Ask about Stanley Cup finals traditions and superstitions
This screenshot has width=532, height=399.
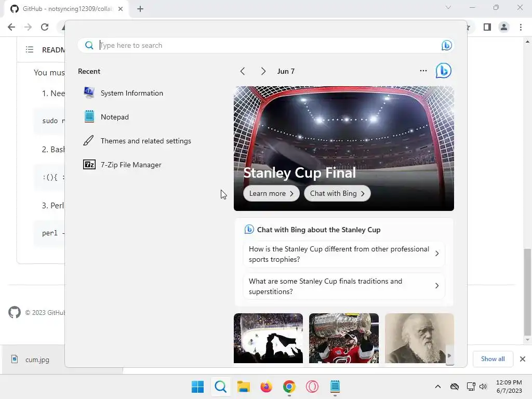pyautogui.click(x=344, y=286)
